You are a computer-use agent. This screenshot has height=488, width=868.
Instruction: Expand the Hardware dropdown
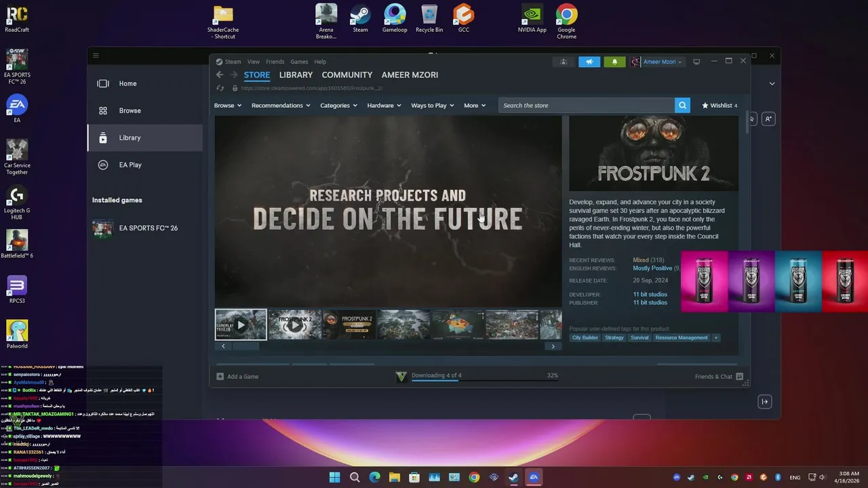[x=384, y=105]
